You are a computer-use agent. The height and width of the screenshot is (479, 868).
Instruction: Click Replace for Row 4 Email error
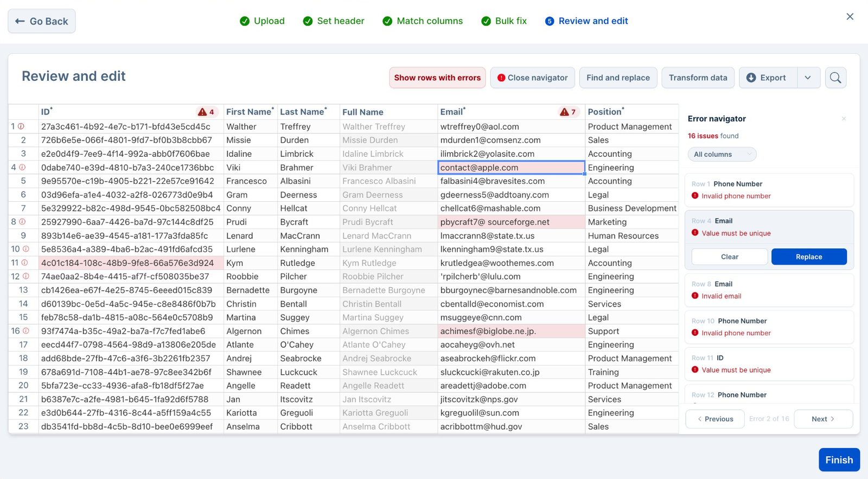tap(809, 257)
